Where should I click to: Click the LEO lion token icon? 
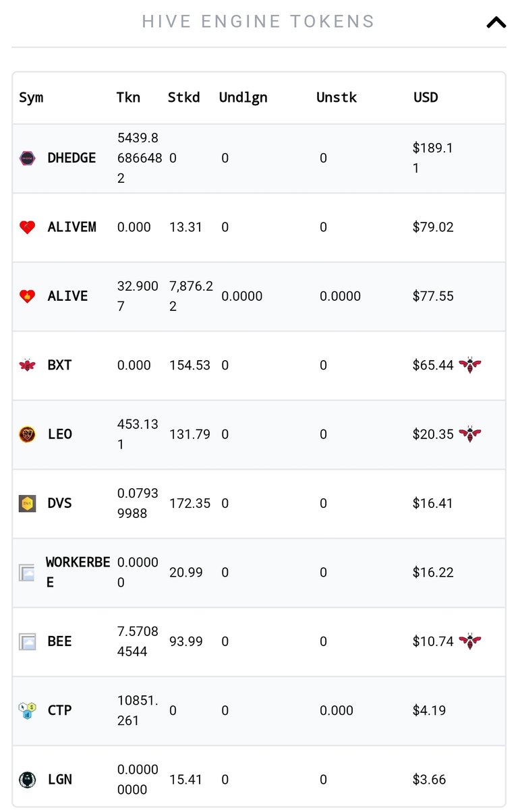point(27,434)
